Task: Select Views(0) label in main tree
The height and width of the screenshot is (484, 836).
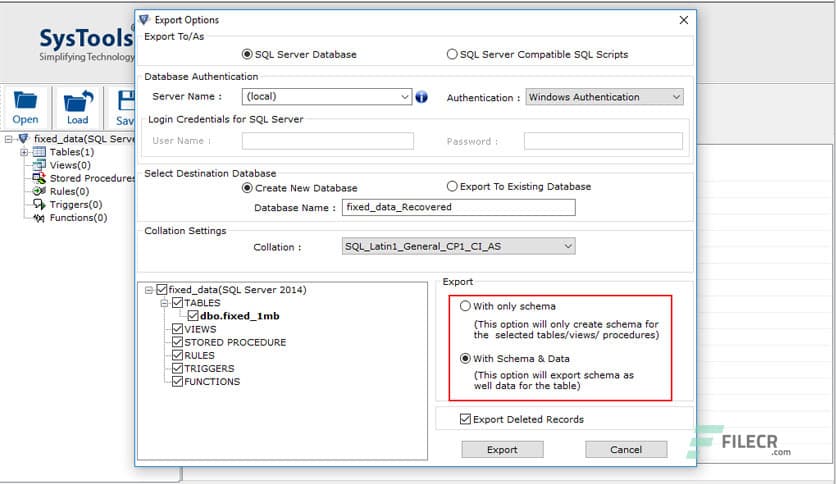Action: point(70,165)
